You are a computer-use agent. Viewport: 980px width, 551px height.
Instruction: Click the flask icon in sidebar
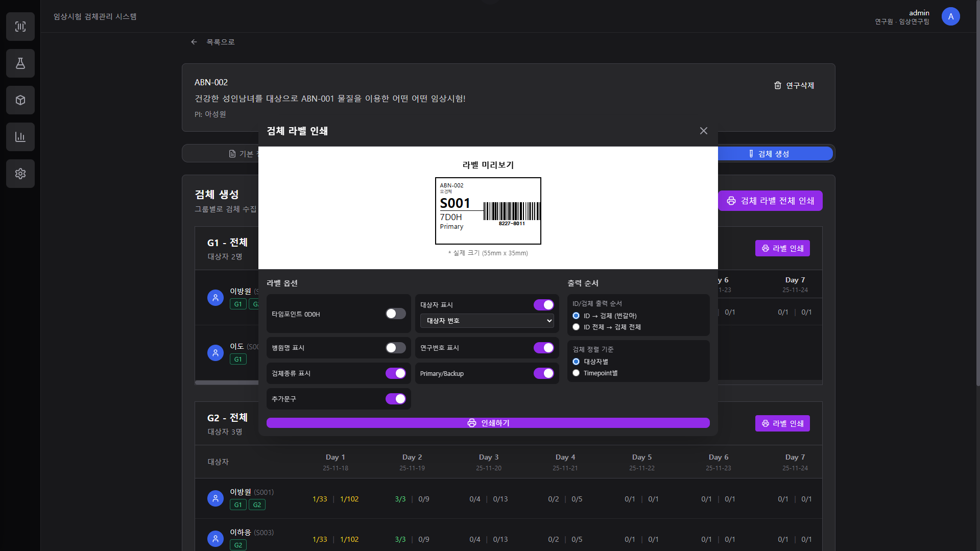20,63
